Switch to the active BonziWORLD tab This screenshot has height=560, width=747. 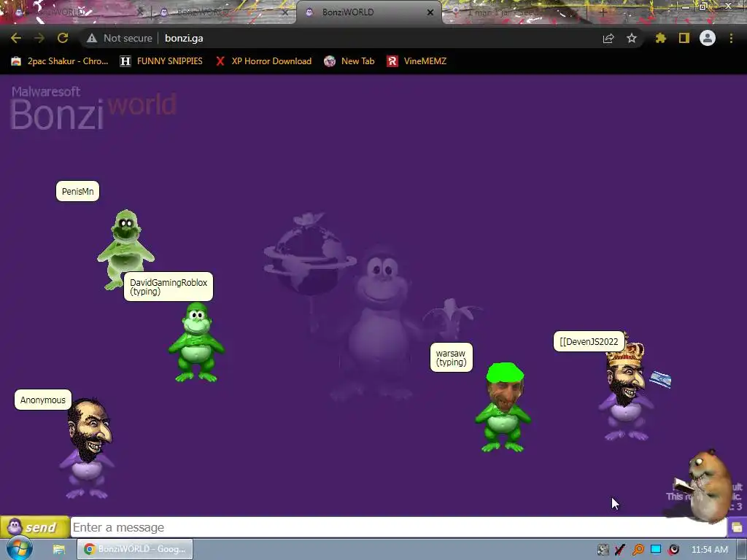coord(369,12)
